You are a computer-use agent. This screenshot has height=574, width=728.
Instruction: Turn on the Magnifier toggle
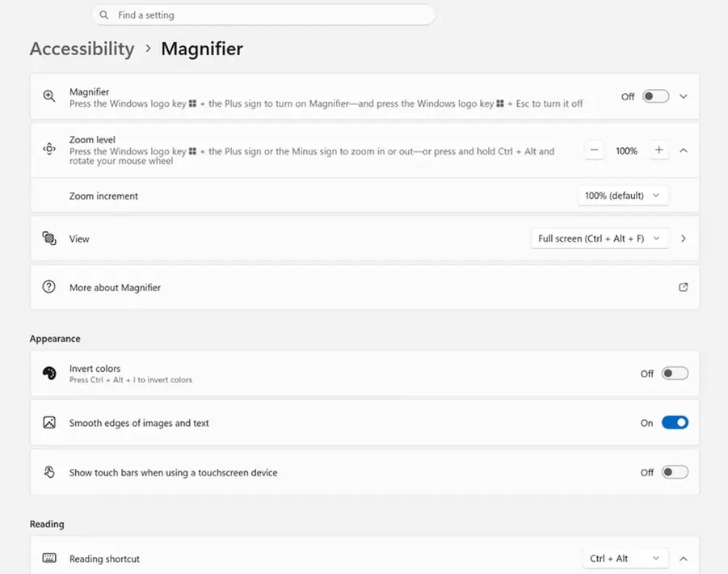(655, 96)
